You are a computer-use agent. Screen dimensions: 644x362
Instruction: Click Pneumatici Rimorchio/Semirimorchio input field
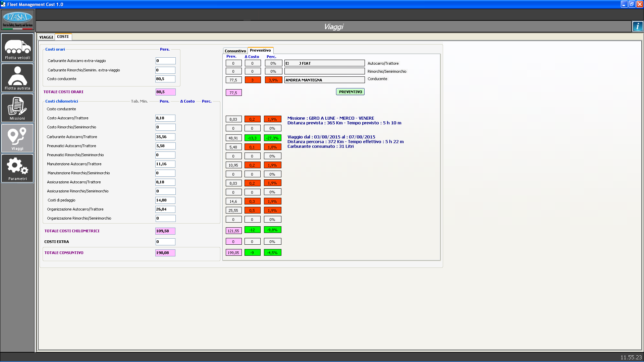165,155
